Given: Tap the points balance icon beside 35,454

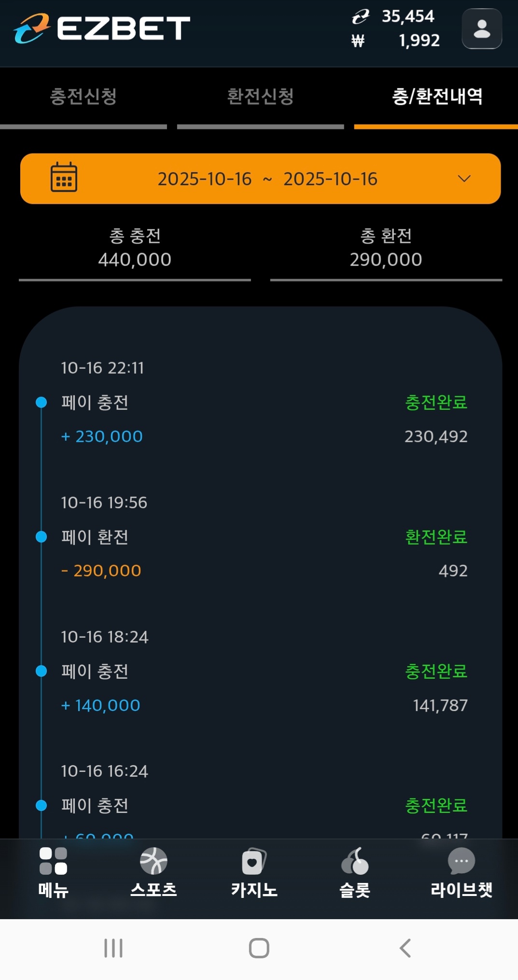Looking at the screenshot, I should pyautogui.click(x=360, y=17).
